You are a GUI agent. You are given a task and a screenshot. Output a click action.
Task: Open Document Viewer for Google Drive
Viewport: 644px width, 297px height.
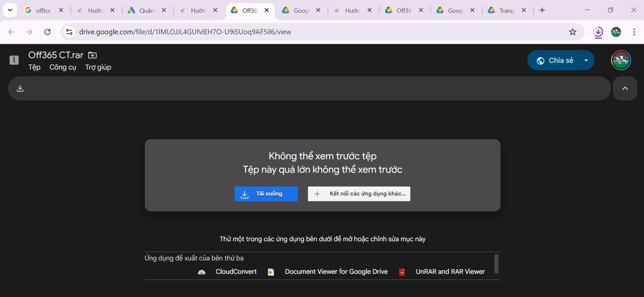(x=328, y=272)
